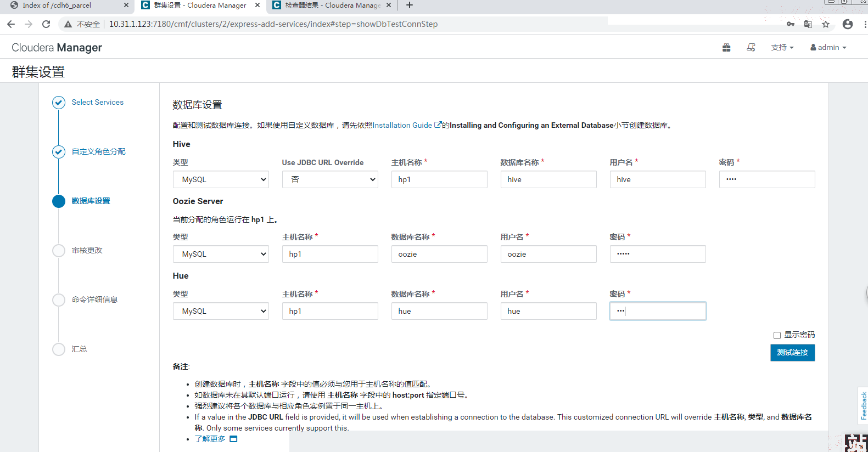Focus Hive 数据库名称 field
This screenshot has height=452, width=868.
coord(548,179)
